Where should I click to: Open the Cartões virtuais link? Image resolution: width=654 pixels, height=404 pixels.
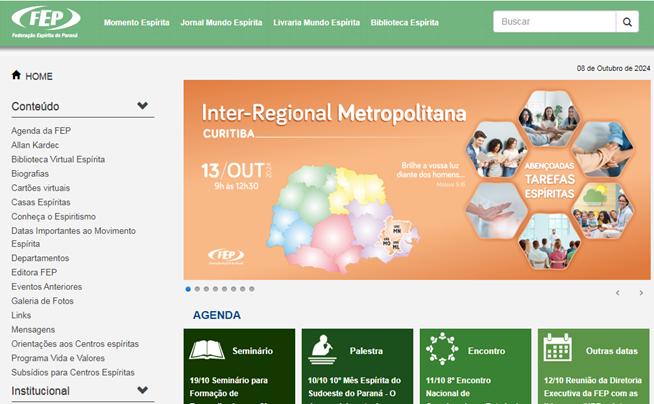40,188
